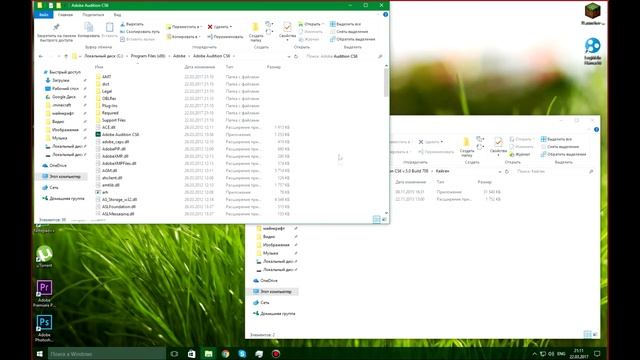Click Создать папку in Кейген window ribbon
Image resolution: width=640 pixels, height=360 pixels.
(467, 147)
